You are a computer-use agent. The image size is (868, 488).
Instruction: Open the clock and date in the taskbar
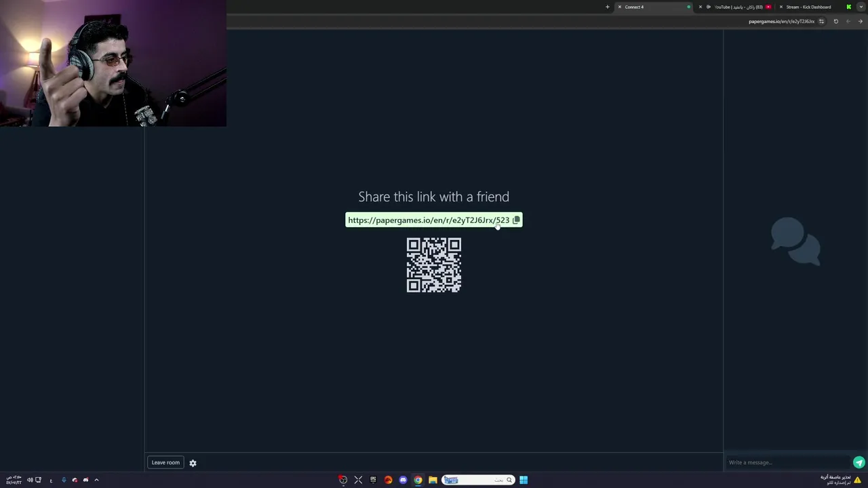click(x=14, y=480)
